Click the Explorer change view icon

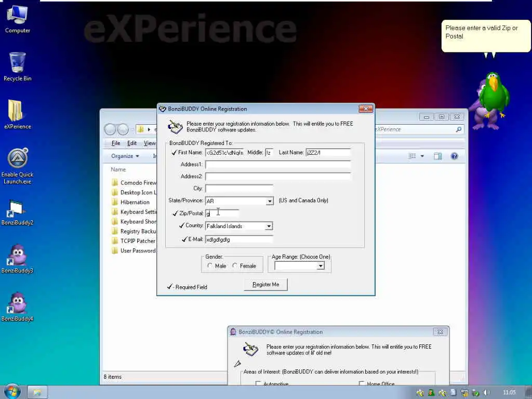[412, 156]
